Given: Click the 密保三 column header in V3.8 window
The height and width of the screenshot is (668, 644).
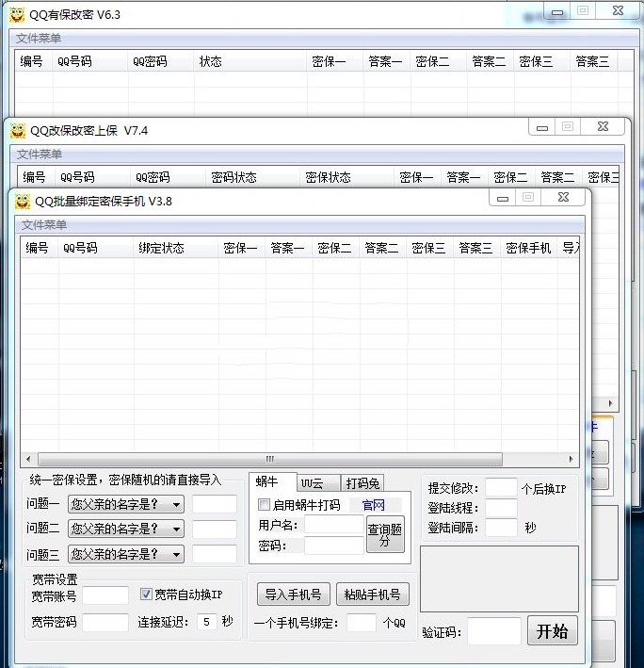Looking at the screenshot, I should tap(430, 248).
